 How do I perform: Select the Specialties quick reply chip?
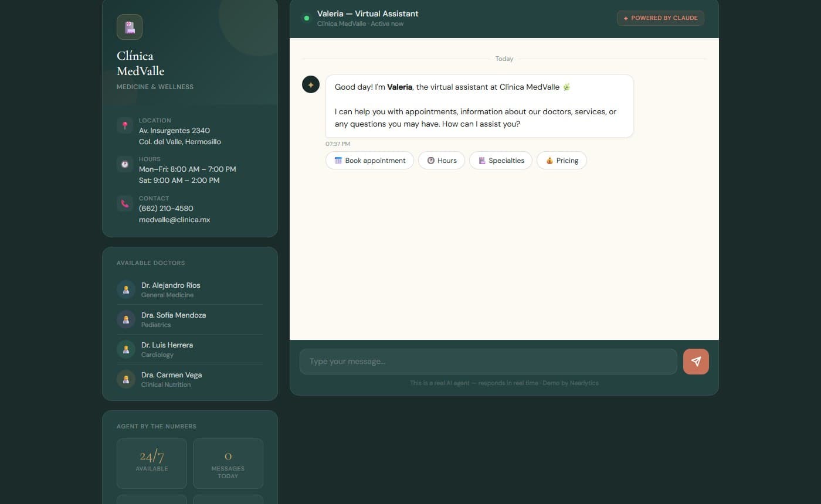point(501,161)
